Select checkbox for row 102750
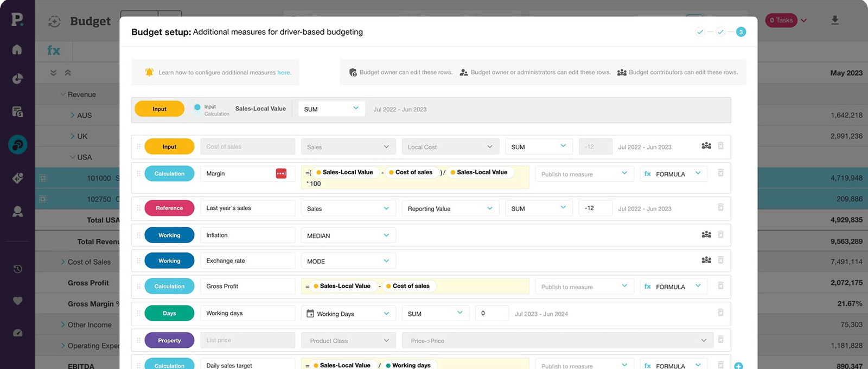The image size is (868, 369). tap(43, 199)
